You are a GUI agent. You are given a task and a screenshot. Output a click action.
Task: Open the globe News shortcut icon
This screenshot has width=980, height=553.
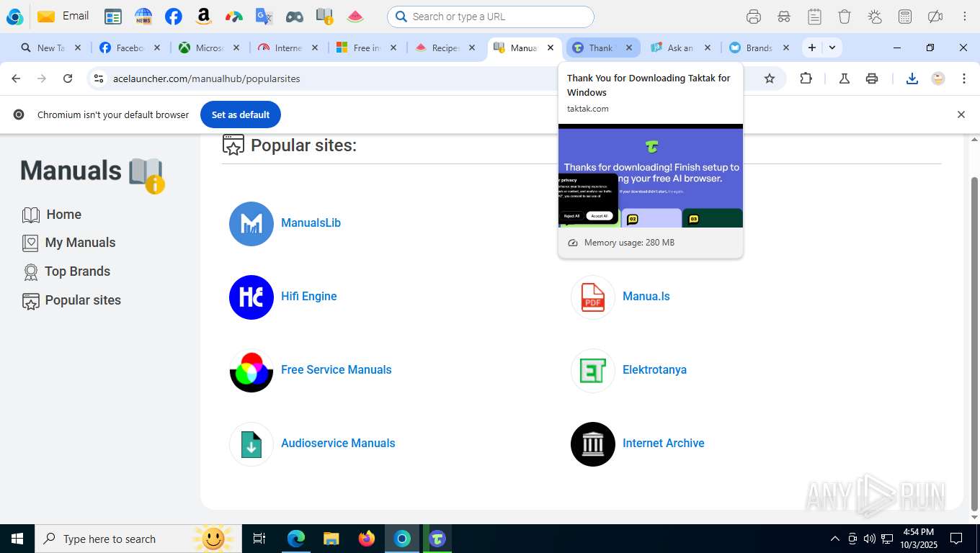(143, 16)
